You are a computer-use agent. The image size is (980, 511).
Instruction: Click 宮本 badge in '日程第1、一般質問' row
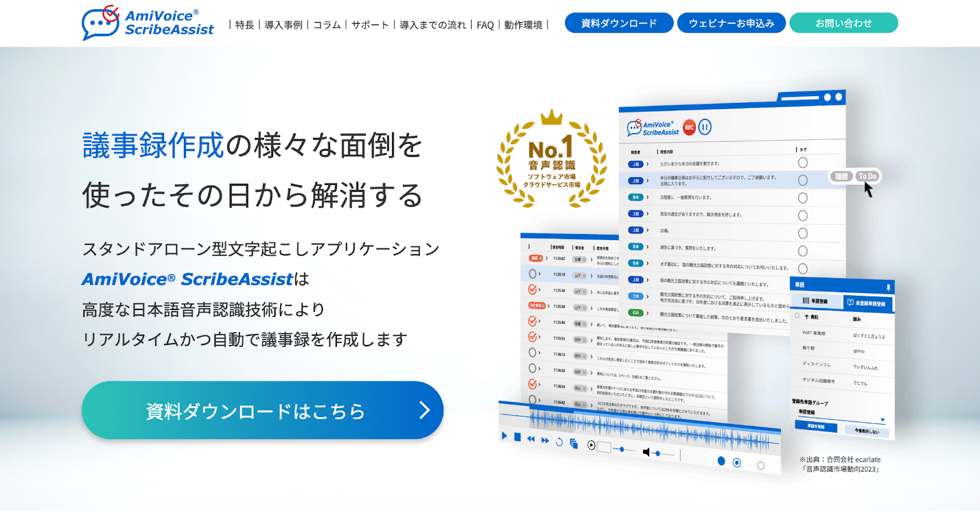tap(635, 197)
